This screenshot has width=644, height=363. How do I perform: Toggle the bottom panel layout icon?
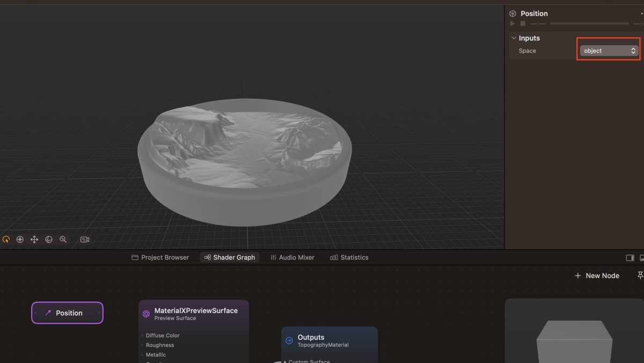tap(642, 258)
